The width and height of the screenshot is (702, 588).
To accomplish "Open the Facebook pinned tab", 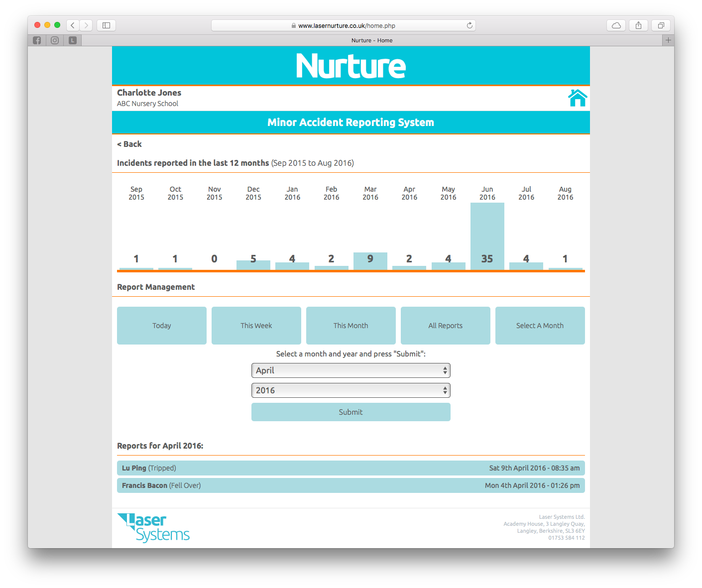I will point(37,40).
